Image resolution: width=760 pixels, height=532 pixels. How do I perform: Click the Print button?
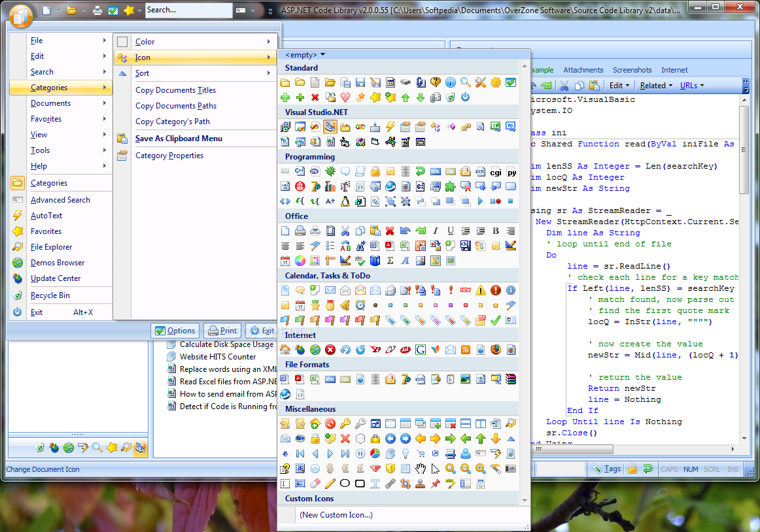223,331
